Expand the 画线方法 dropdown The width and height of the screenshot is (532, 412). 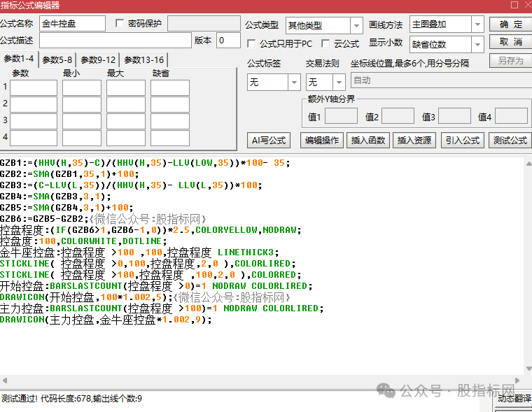click(477, 24)
